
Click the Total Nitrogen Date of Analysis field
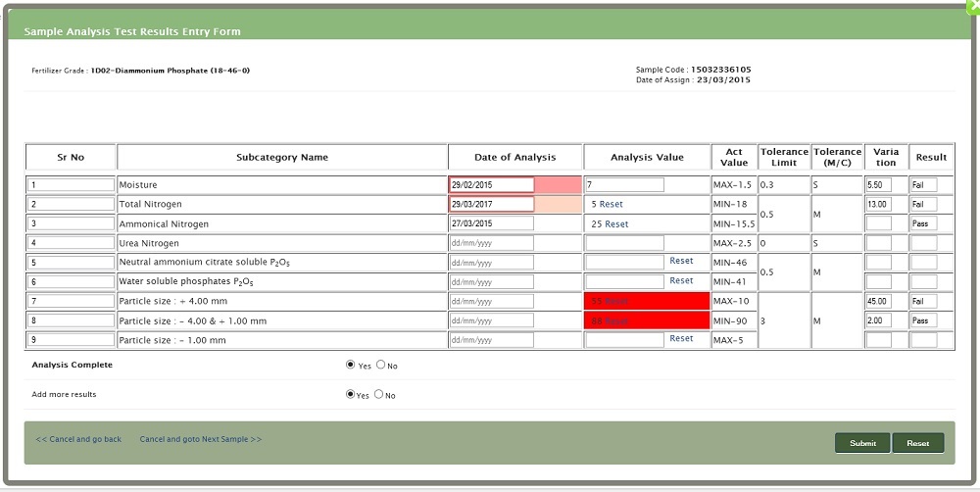pos(491,204)
